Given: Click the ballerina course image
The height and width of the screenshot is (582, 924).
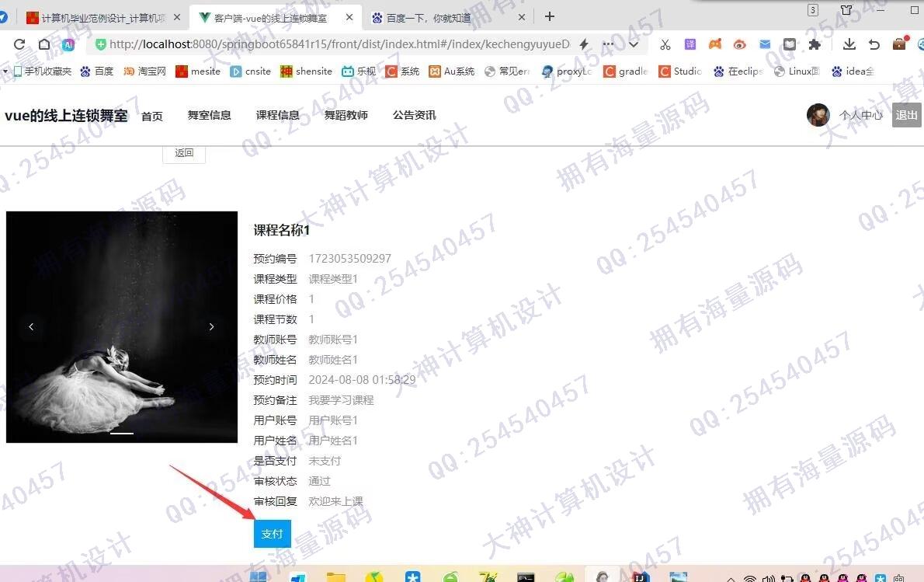Looking at the screenshot, I should click(122, 326).
